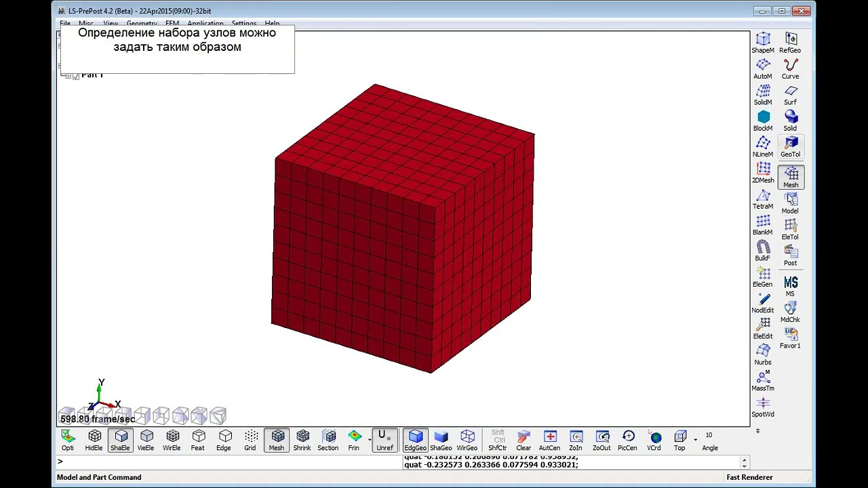This screenshot has height=488, width=868.
Task: Click into the command line input field
Action: [229, 462]
